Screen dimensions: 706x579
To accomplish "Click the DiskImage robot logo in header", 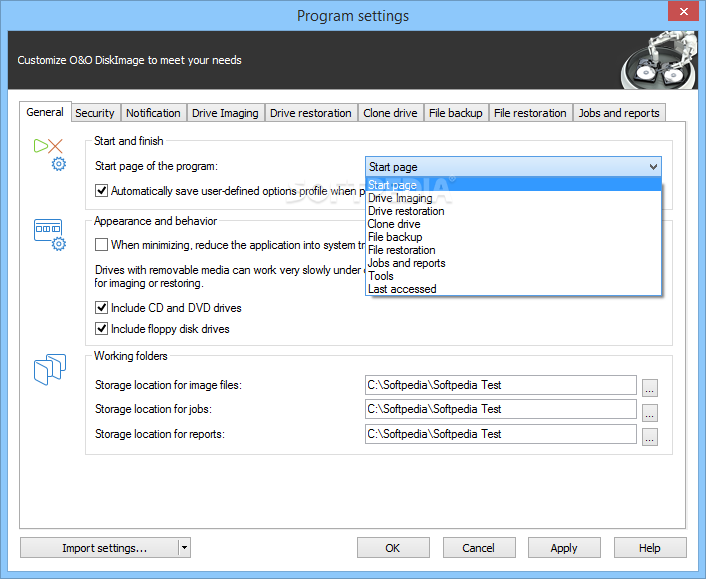I will 658,60.
